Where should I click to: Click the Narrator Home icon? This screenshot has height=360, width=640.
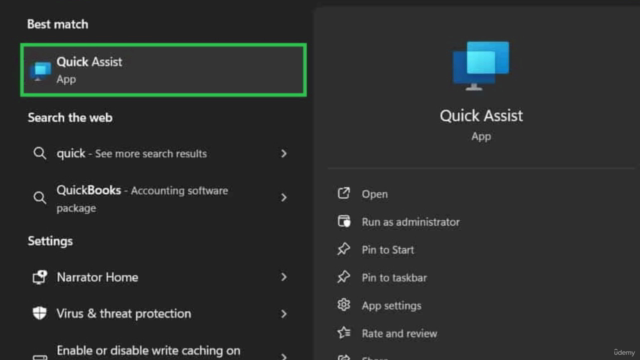[40, 277]
